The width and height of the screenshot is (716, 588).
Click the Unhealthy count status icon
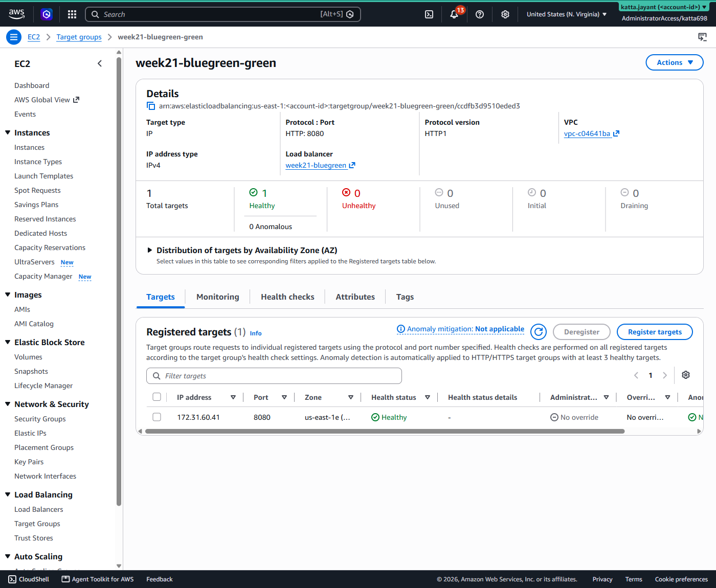point(346,192)
